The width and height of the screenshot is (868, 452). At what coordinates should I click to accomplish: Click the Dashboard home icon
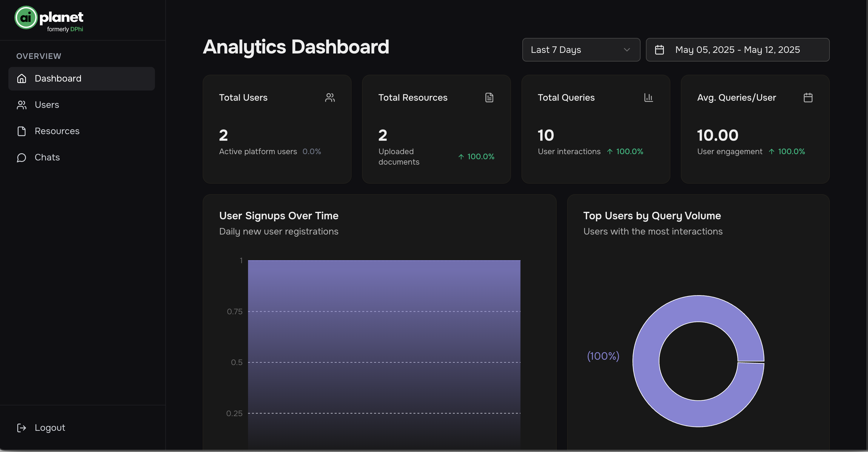click(x=21, y=79)
